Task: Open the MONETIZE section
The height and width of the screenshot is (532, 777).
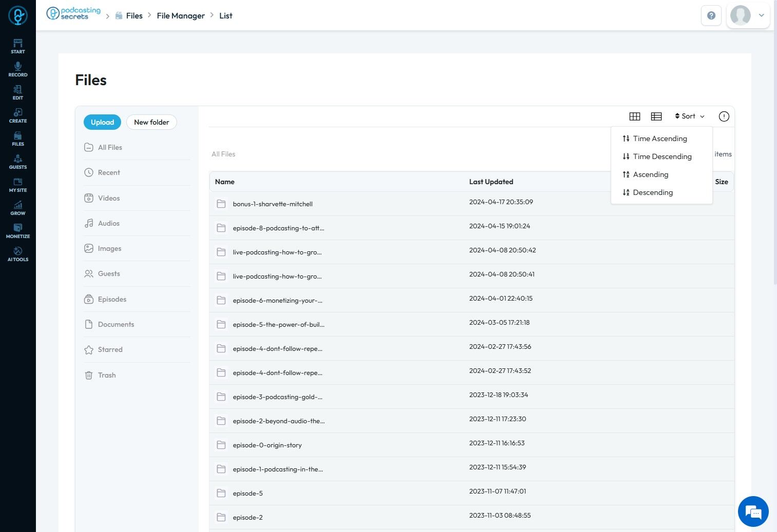Action: pyautogui.click(x=18, y=231)
